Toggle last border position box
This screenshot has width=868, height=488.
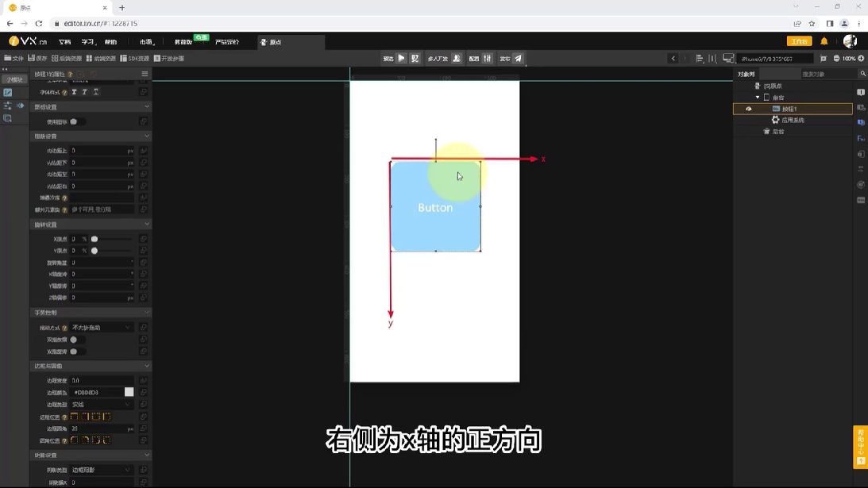pyautogui.click(x=107, y=417)
